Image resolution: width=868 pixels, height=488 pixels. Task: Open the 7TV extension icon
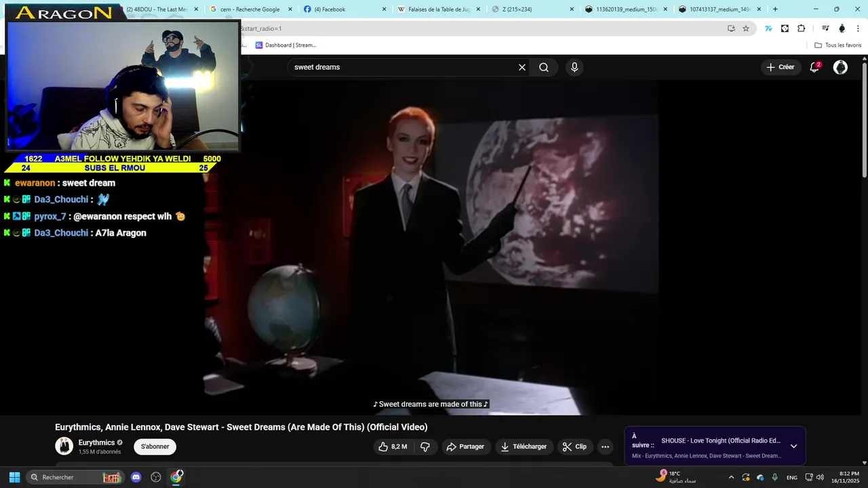pos(768,28)
